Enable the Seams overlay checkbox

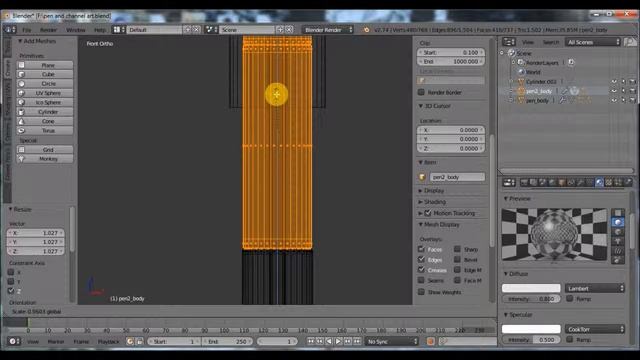point(421,280)
